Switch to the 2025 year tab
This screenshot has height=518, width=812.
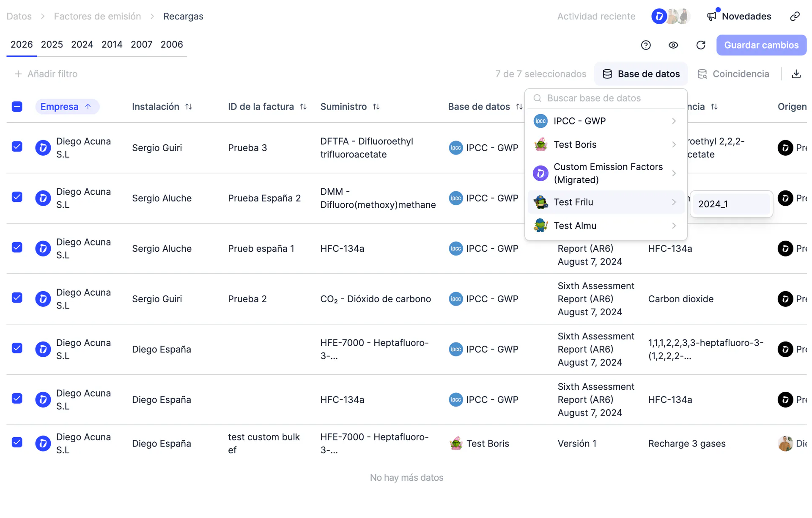click(52, 44)
